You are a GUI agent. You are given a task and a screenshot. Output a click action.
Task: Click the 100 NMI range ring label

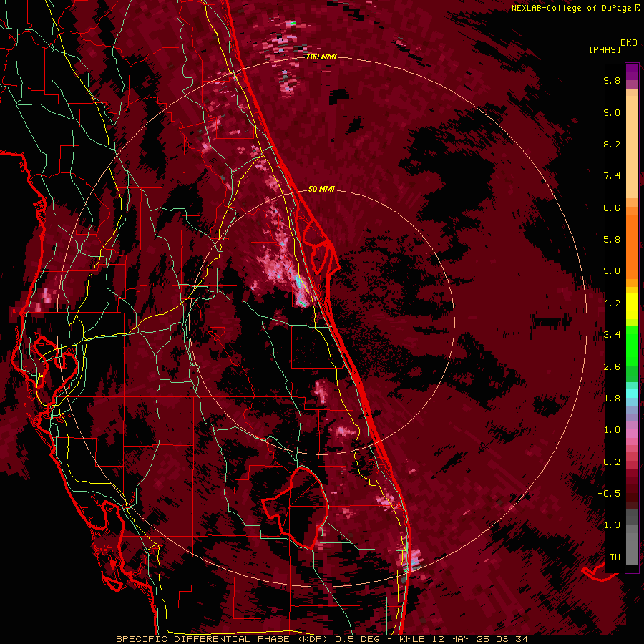pos(321,57)
